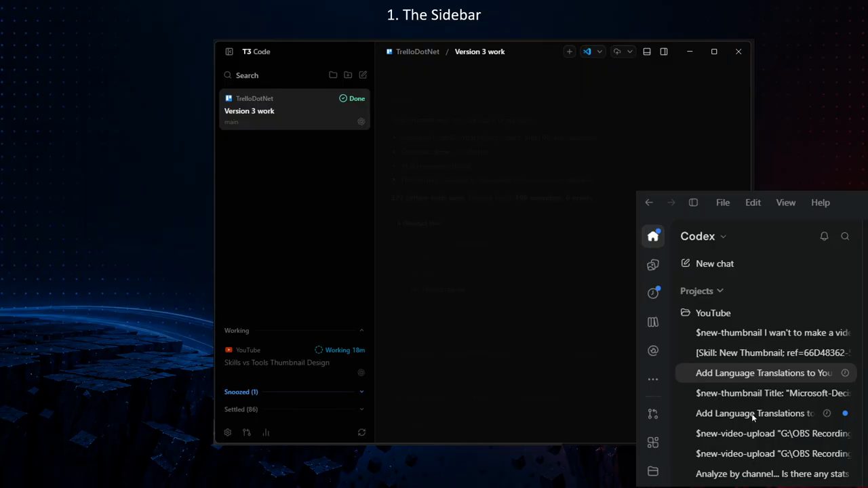Open the mentions (@) icon in Codex rail
Screen dimensions: 868x488
click(653, 351)
